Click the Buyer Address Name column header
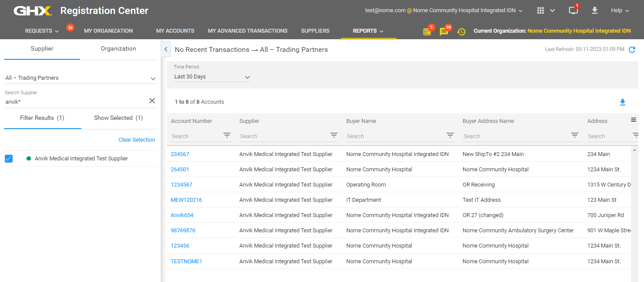Viewport: 644px width, 282px height. (x=488, y=121)
